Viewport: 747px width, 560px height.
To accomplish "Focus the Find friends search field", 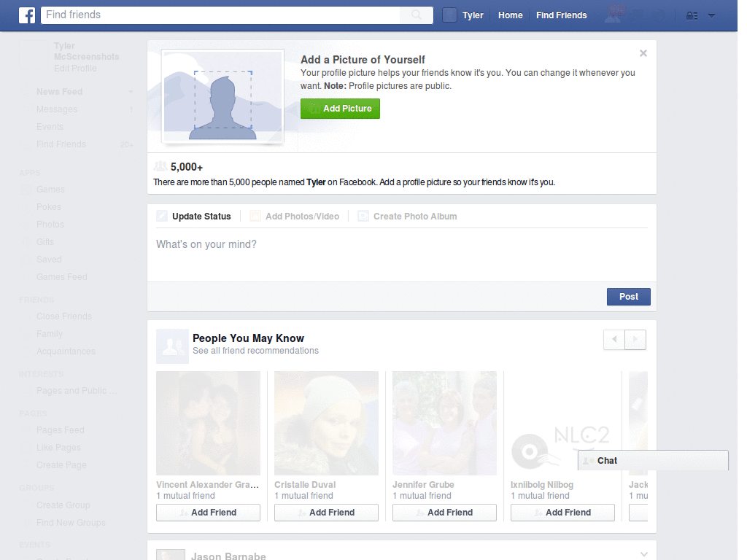I will coord(220,15).
